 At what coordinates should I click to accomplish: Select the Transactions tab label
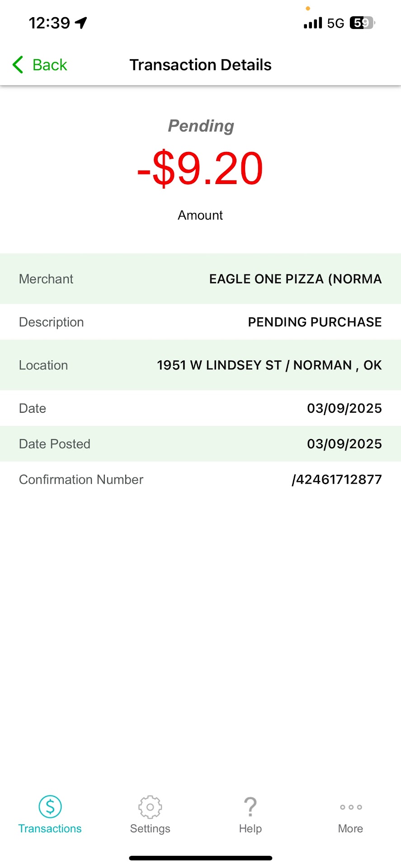click(50, 829)
